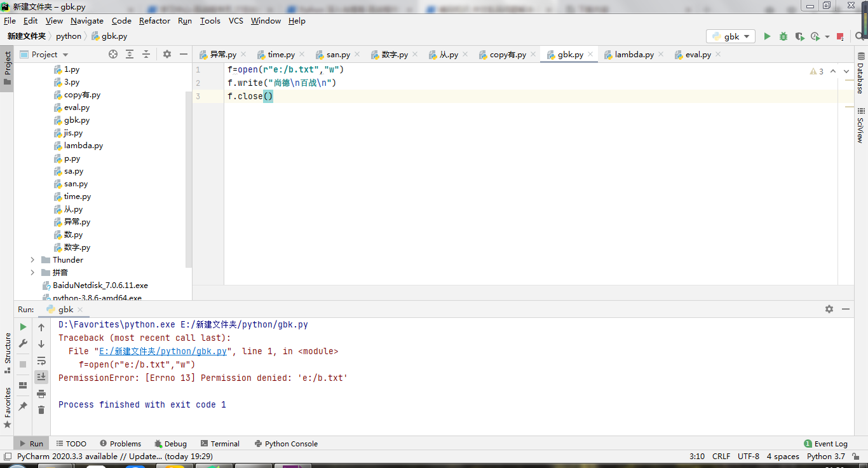Open the Navigate menu
Screen dimensions: 868x468
pyautogui.click(x=86, y=20)
